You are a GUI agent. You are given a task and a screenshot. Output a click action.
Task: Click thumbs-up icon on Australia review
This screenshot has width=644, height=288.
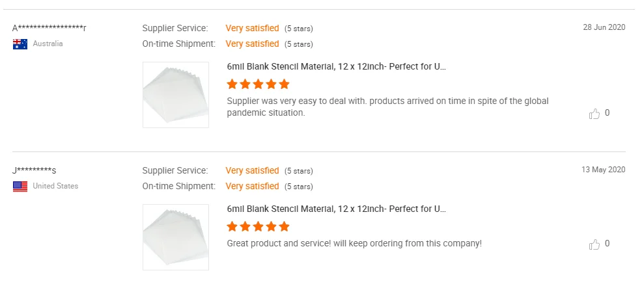click(594, 114)
